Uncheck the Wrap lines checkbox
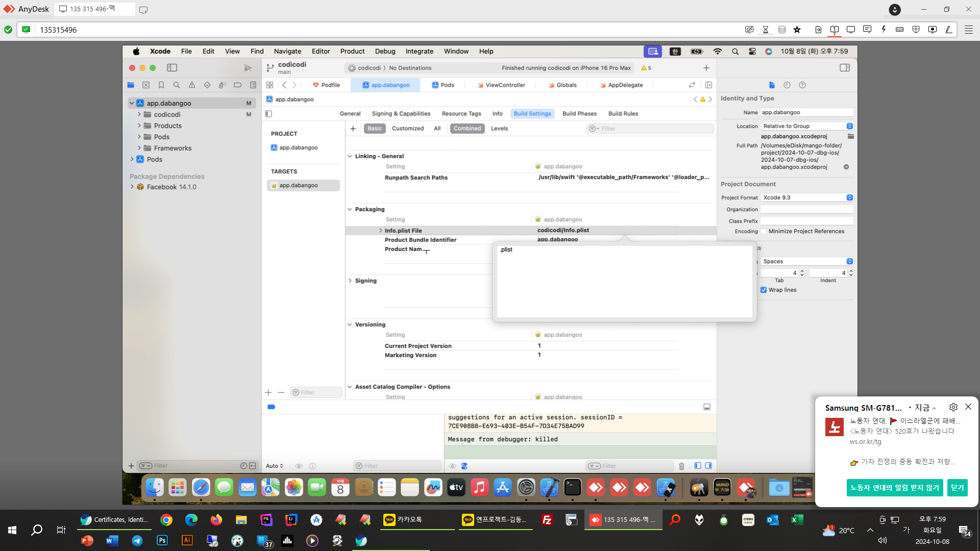The image size is (980, 551). click(x=764, y=290)
